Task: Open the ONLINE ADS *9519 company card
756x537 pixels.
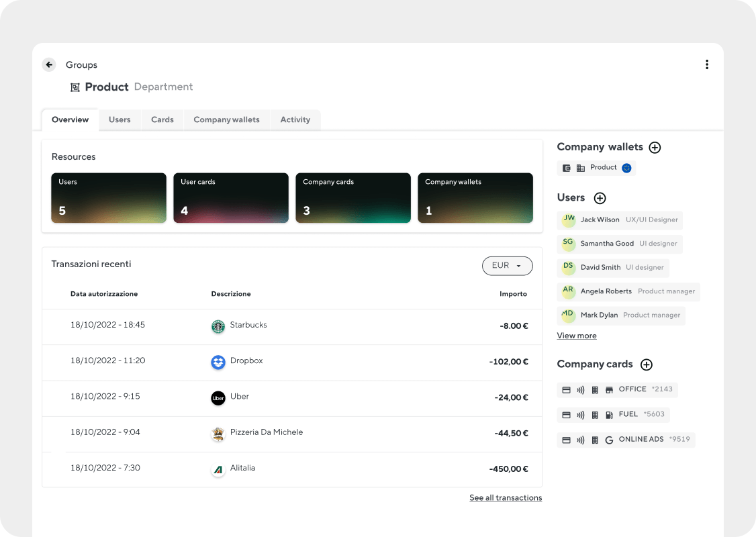Action: [626, 440]
